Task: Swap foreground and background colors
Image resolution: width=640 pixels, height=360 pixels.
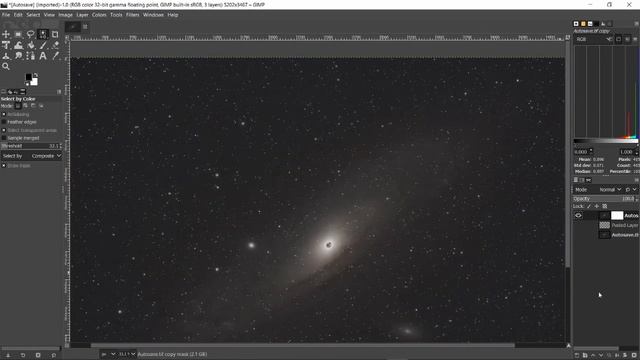Action: (36, 75)
